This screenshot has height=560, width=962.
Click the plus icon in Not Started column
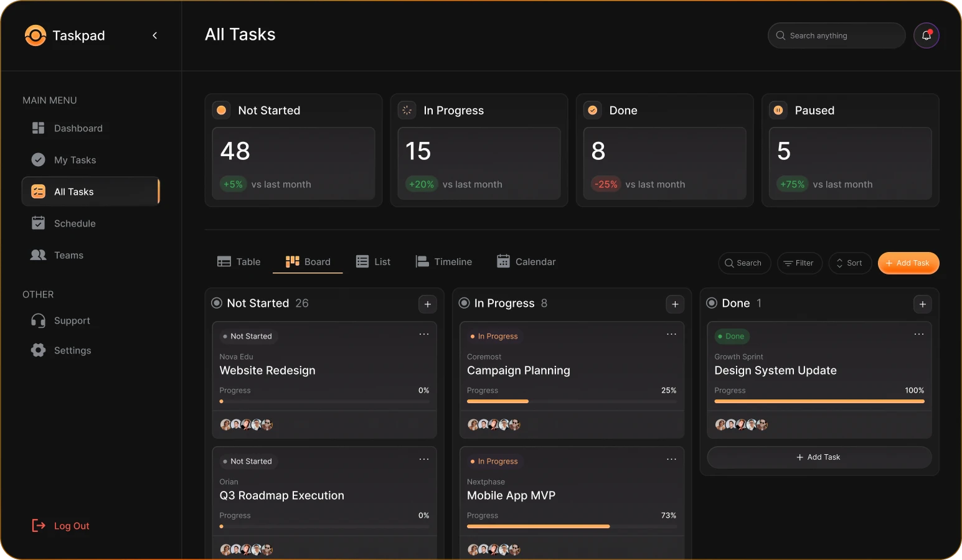tap(427, 304)
